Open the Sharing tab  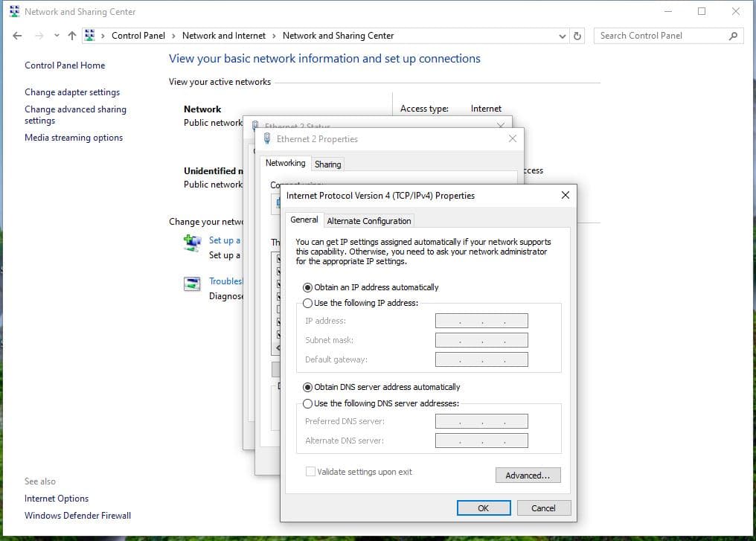[327, 164]
